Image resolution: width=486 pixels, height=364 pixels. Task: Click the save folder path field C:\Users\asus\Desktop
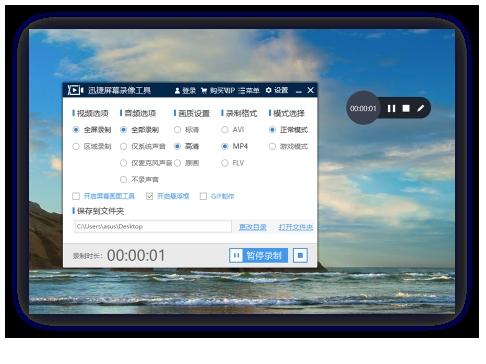[153, 227]
